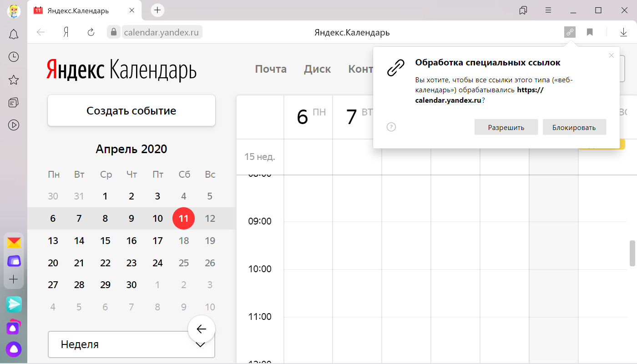Screen dimensions: 637x364
Task: Click the profile avatar icon
Action: click(13, 11)
